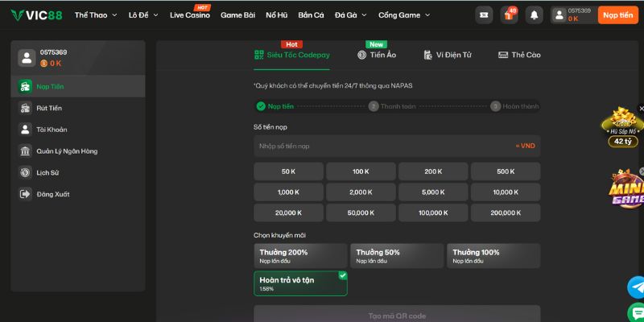Open the Cổng Game dropdown

pyautogui.click(x=403, y=14)
